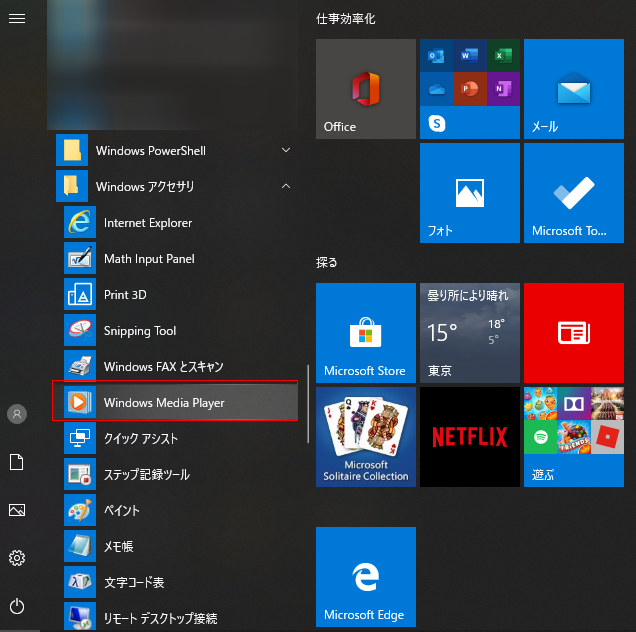Click the app list scrollbar thumb
This screenshot has width=636, height=632.
click(x=308, y=404)
